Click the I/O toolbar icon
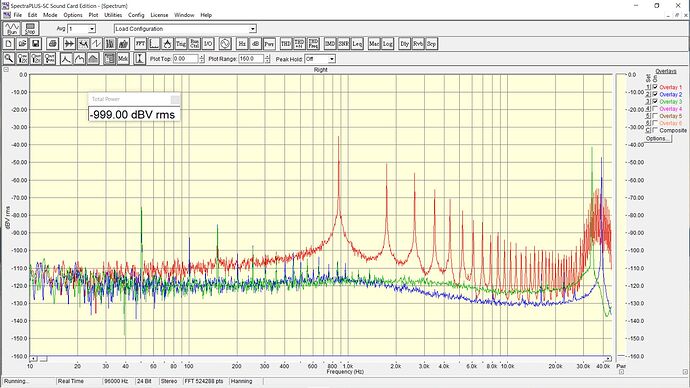Viewport: 690px width, 388px height. coord(208,44)
